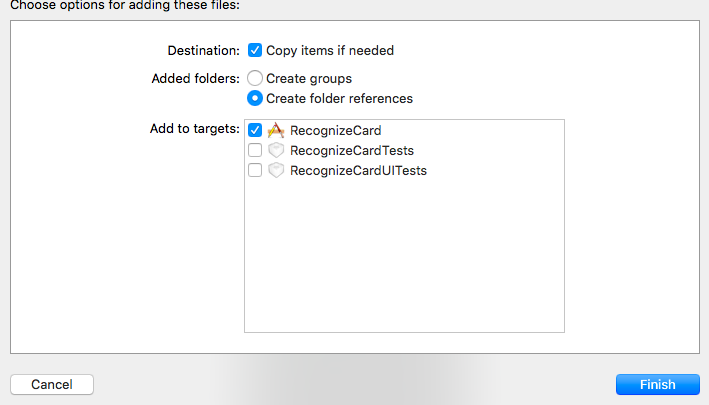The width and height of the screenshot is (709, 405).
Task: Select the RecognizeCardTests row name
Action: 351,150
